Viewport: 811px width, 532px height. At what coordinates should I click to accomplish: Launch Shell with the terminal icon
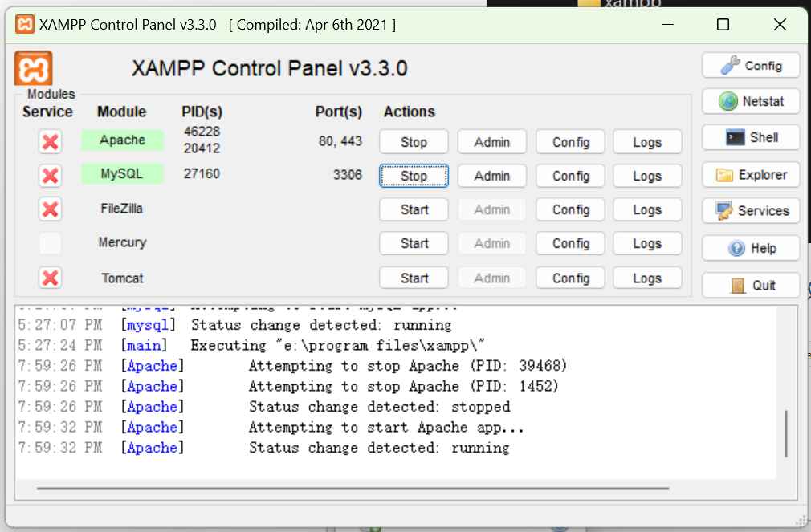coord(751,137)
